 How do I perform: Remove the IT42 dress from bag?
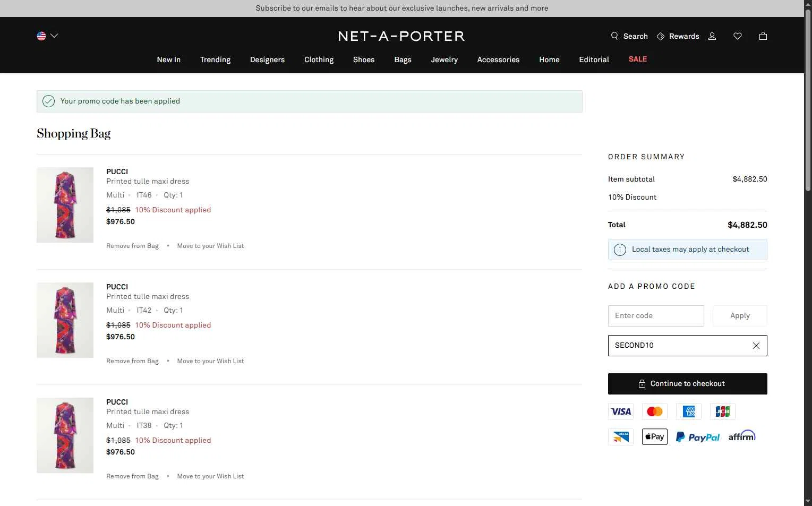pos(132,361)
